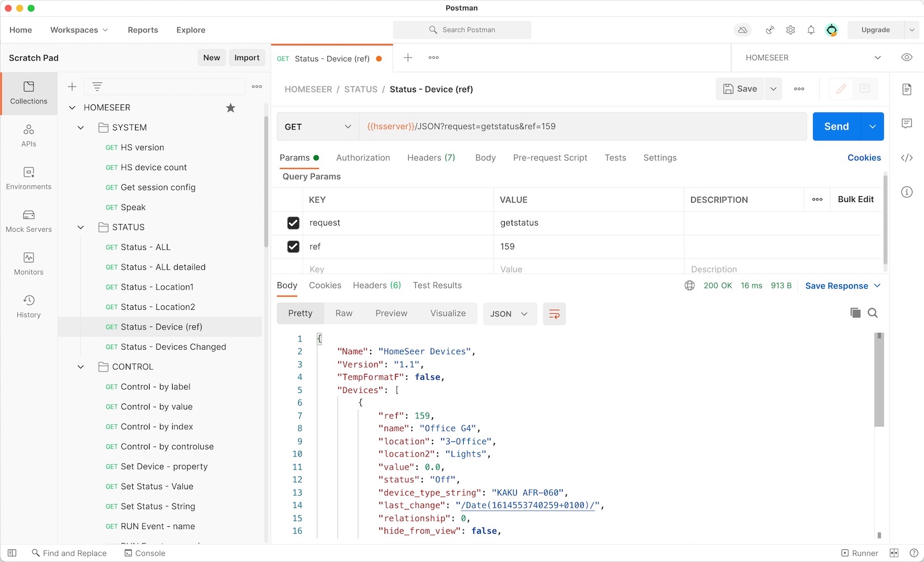This screenshot has height=562, width=924.
Task: Switch to the Test Results tab
Action: click(x=437, y=285)
